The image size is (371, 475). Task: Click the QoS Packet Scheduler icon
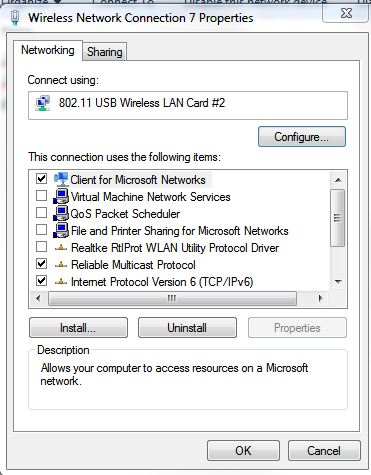(61, 213)
